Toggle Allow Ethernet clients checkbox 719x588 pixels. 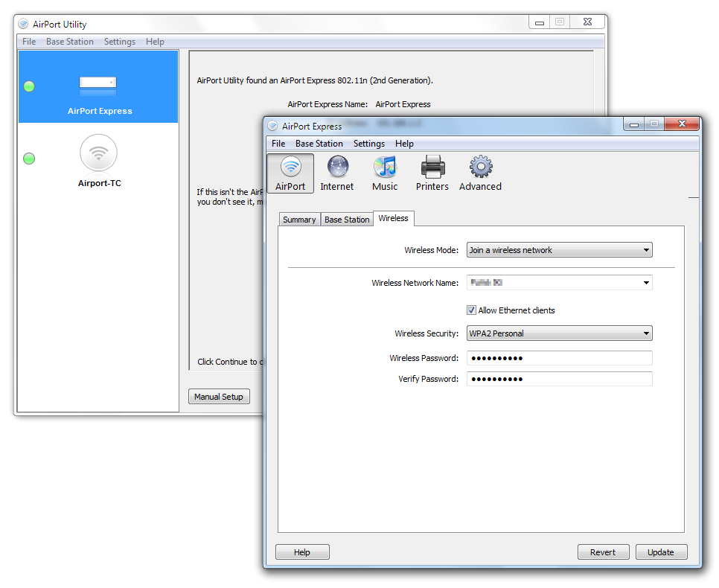[471, 310]
